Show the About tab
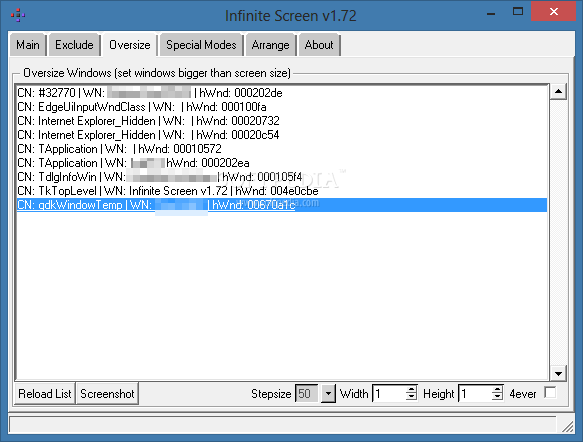The width and height of the screenshot is (583, 442). (x=319, y=45)
